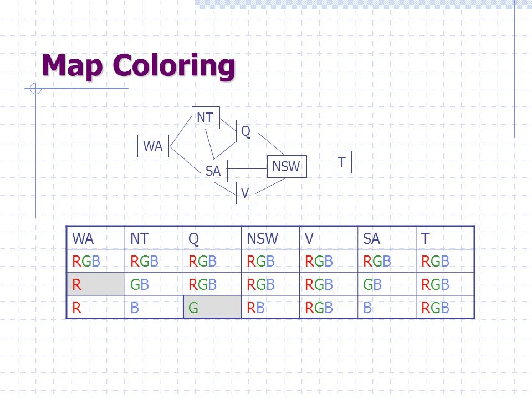Click the RGB cell directly below the T header

click(x=445, y=261)
